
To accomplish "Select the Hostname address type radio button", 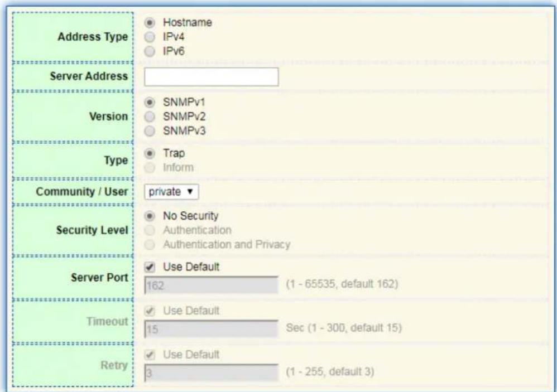I will tap(150, 23).
